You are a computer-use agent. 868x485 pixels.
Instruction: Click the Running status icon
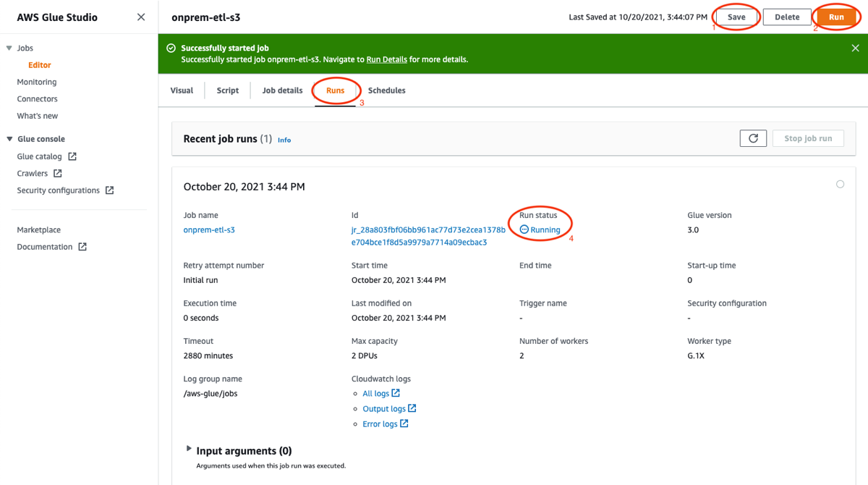(x=524, y=229)
